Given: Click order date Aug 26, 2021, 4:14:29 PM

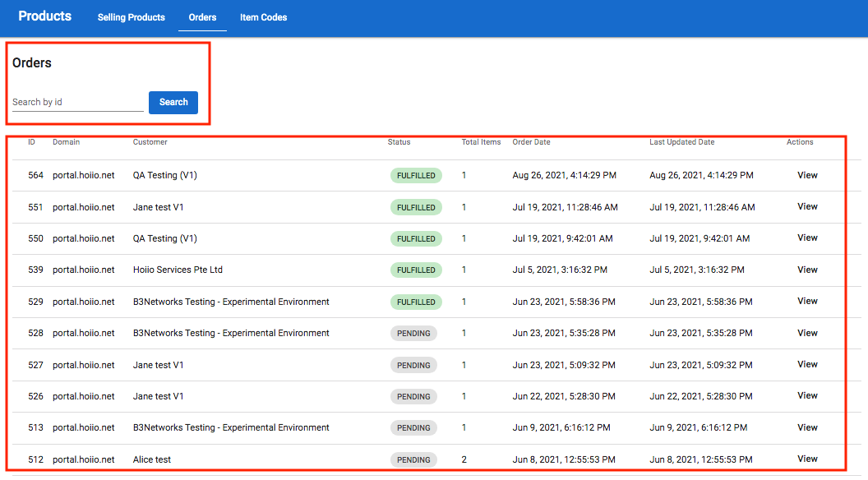Looking at the screenshot, I should 564,175.
